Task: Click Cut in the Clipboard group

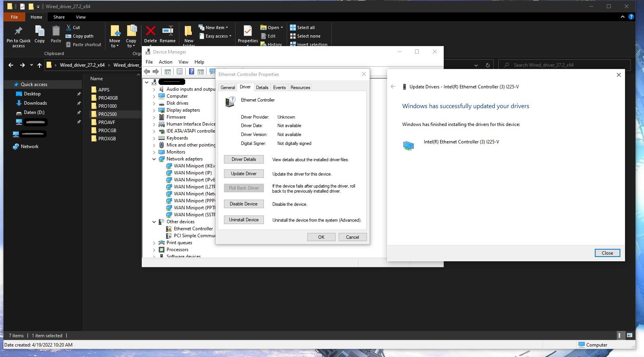Action: pos(73,28)
